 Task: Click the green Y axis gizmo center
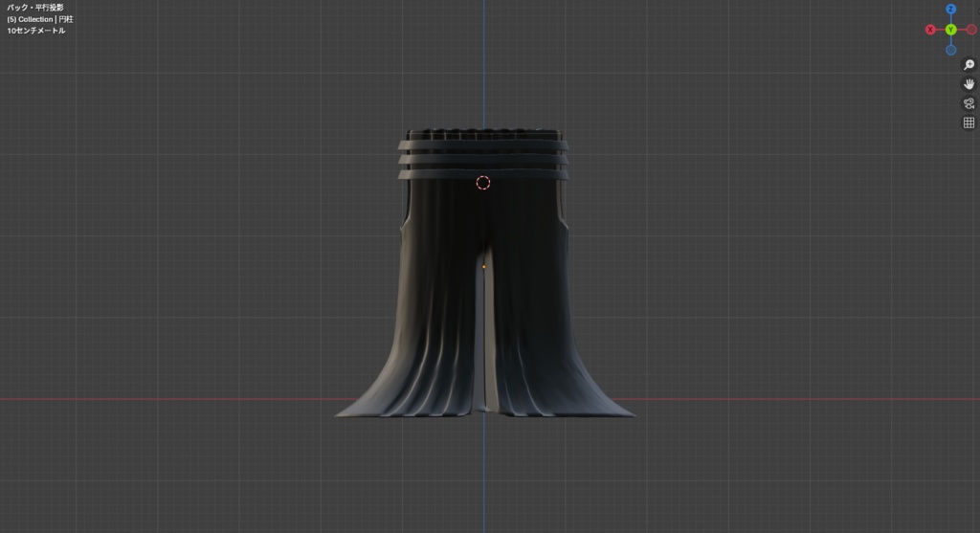(950, 30)
